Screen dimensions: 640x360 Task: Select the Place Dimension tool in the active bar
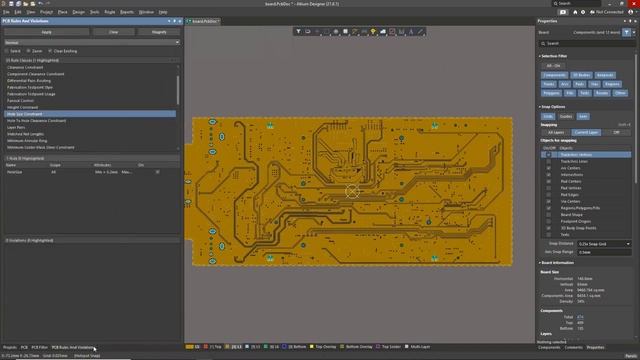(x=402, y=31)
